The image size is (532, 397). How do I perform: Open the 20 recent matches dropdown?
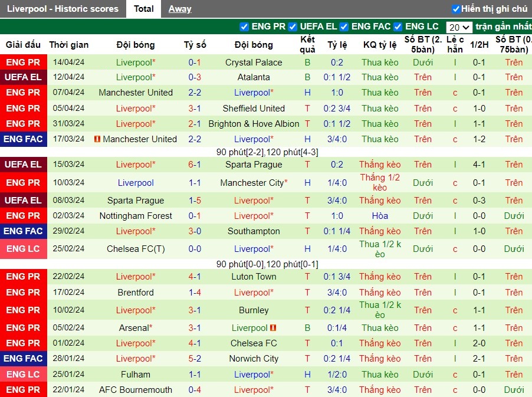(x=459, y=27)
